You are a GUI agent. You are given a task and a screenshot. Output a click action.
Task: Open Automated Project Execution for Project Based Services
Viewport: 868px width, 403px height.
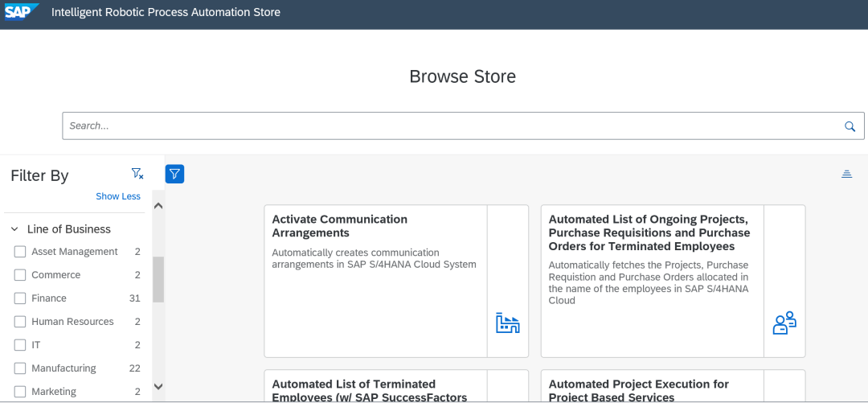[673, 386]
